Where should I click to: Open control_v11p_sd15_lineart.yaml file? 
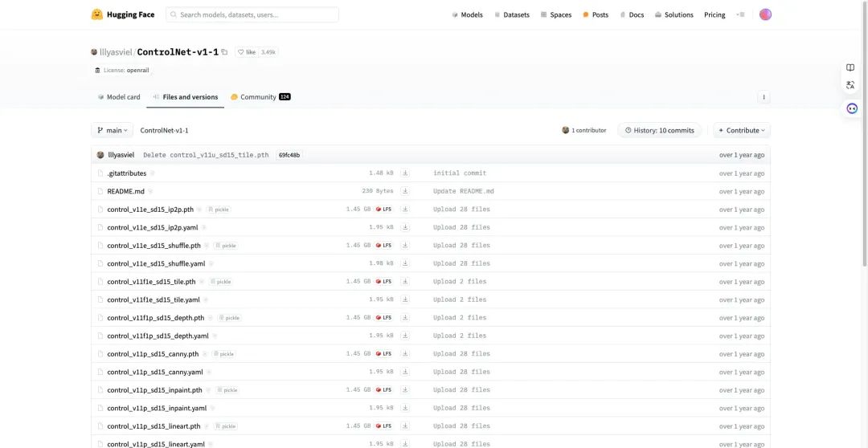click(x=156, y=444)
